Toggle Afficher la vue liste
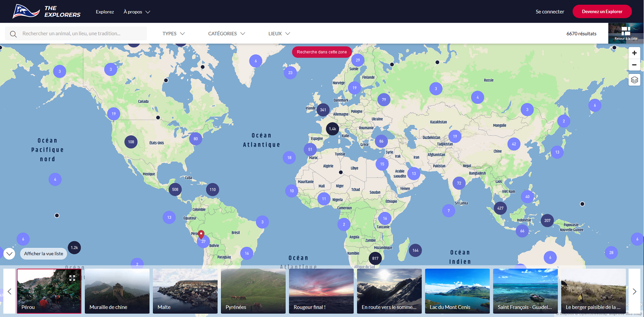The width and height of the screenshot is (644, 317). (x=44, y=254)
